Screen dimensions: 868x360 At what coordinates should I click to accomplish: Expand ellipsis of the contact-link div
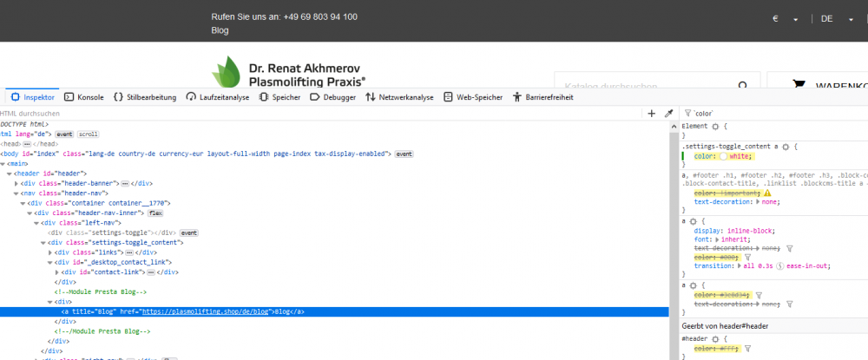pos(150,272)
